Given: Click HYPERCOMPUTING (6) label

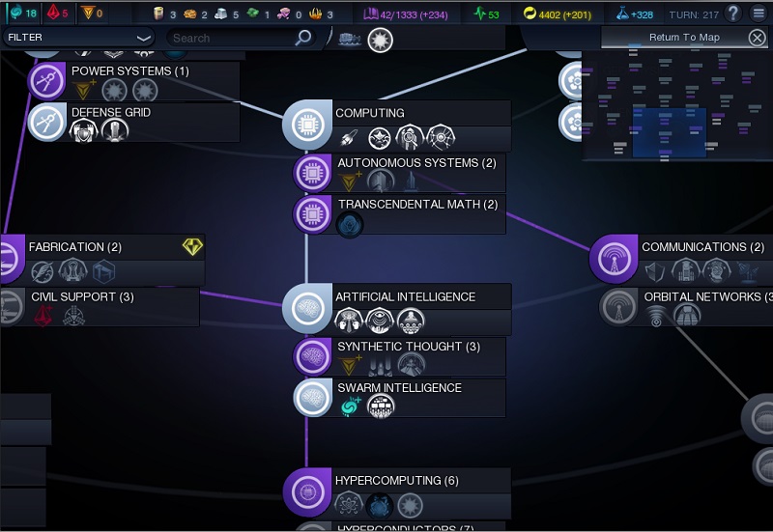Looking at the screenshot, I should pos(397,480).
